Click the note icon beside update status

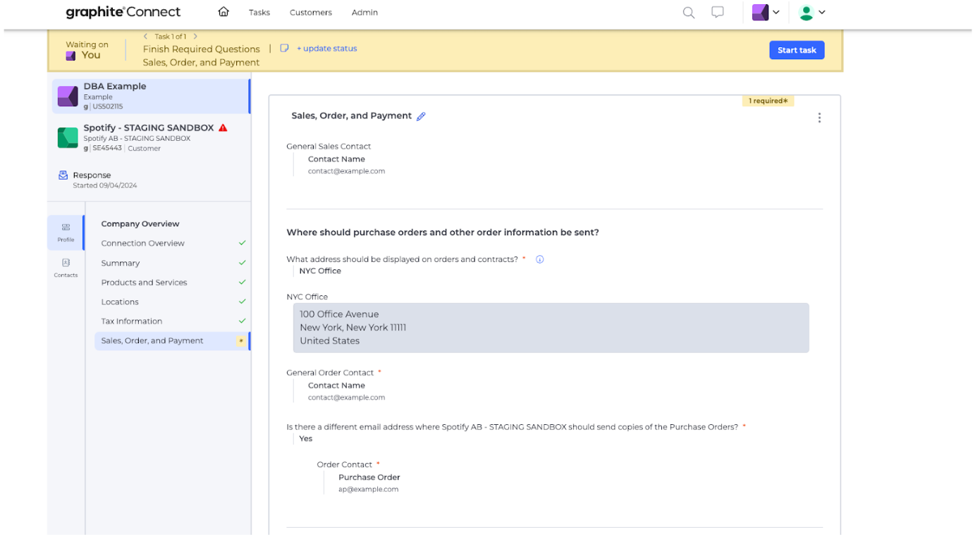pyautogui.click(x=285, y=49)
